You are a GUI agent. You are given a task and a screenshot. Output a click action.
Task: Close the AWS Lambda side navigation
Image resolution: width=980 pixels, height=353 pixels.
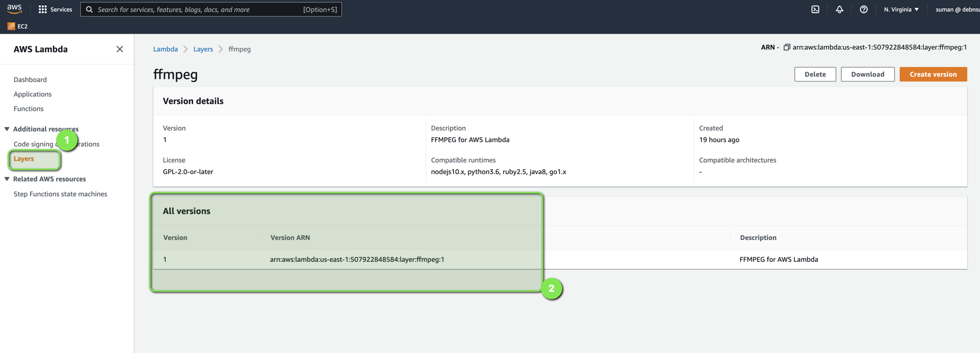[x=120, y=49]
